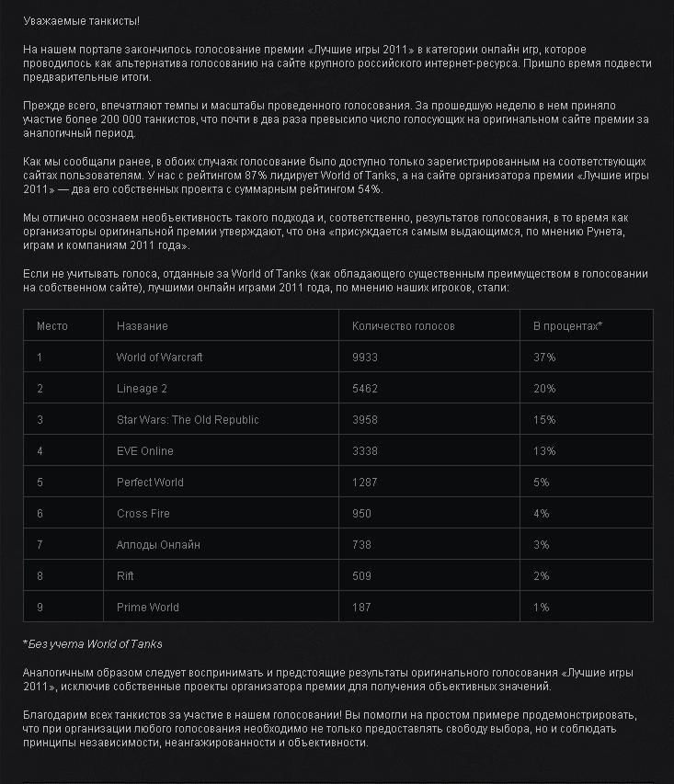This screenshot has width=674, height=784.
Task: Select the Lineage 2 table entry
Action: [x=142, y=389]
